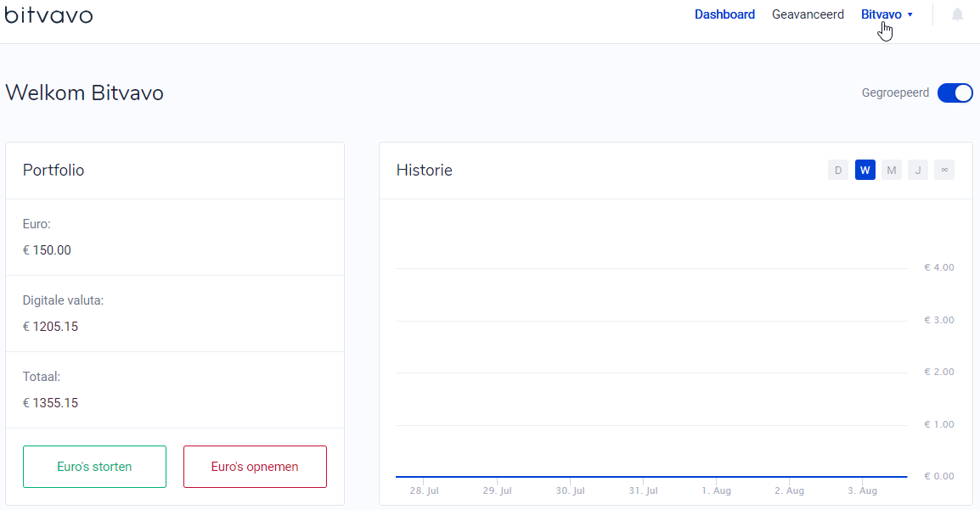The height and width of the screenshot is (510, 980).
Task: Open the Dashboard tab
Action: [x=724, y=14]
